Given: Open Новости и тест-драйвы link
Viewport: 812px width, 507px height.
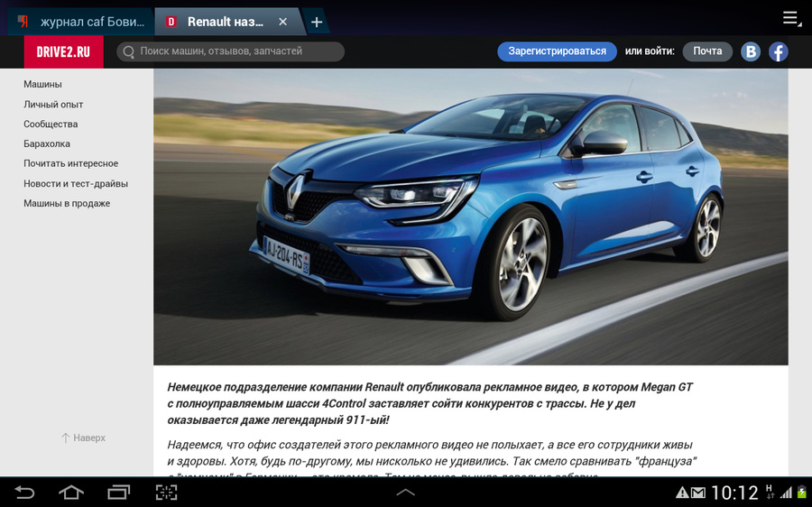Looking at the screenshot, I should [76, 183].
